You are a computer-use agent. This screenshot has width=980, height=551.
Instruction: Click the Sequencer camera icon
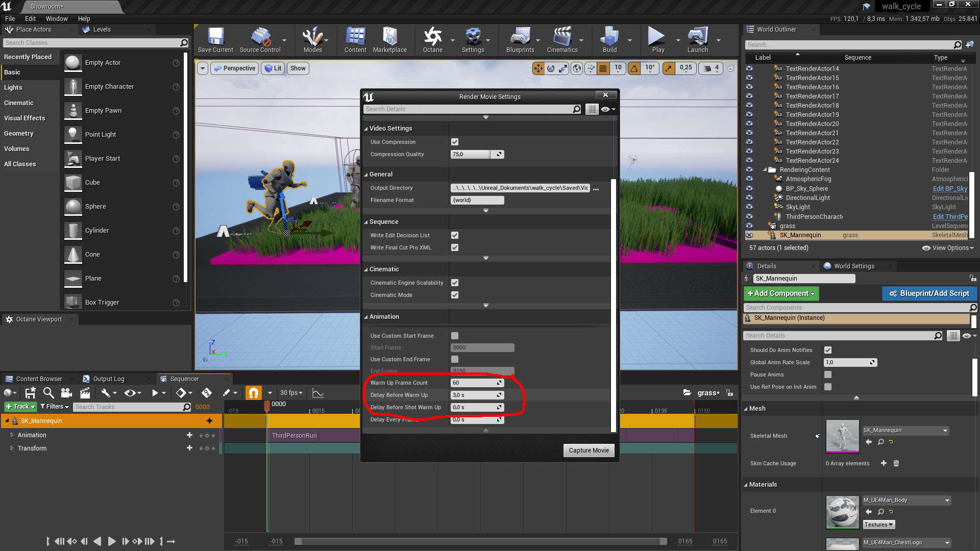pyautogui.click(x=66, y=393)
